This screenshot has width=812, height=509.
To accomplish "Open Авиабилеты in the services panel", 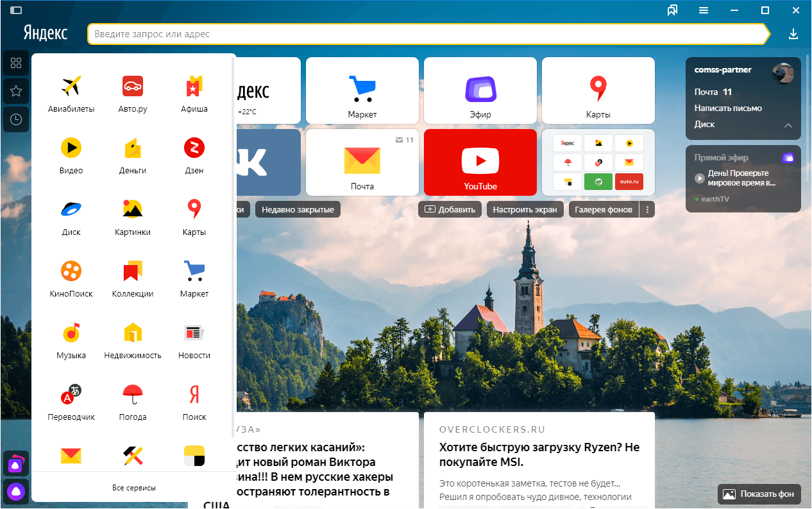I will 71,94.
